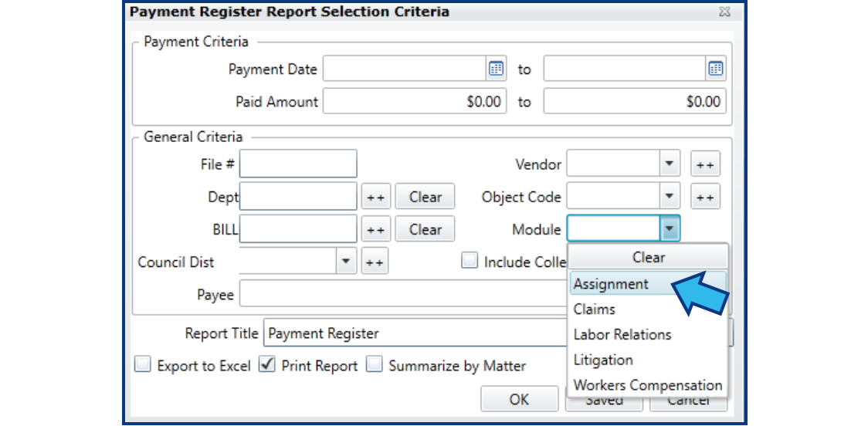Click into the File # field

point(298,164)
